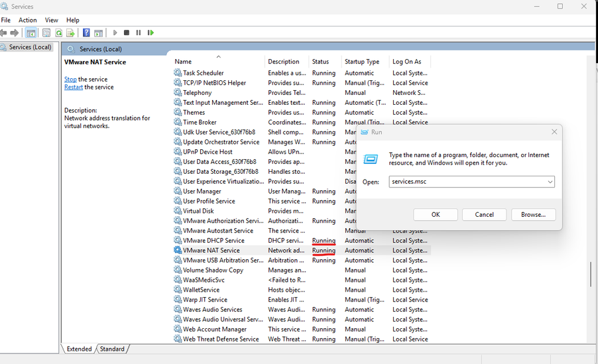598x364 pixels.
Task: Click the Forward arrow in the toolbar
Action: click(15, 32)
